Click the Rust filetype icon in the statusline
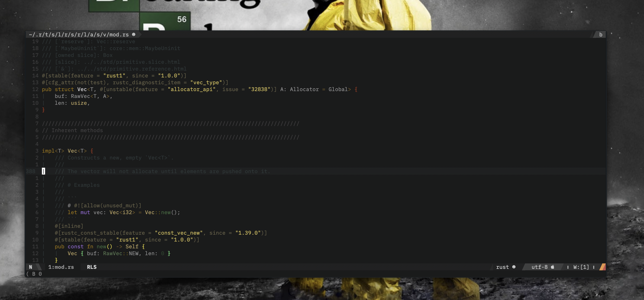 click(514, 267)
